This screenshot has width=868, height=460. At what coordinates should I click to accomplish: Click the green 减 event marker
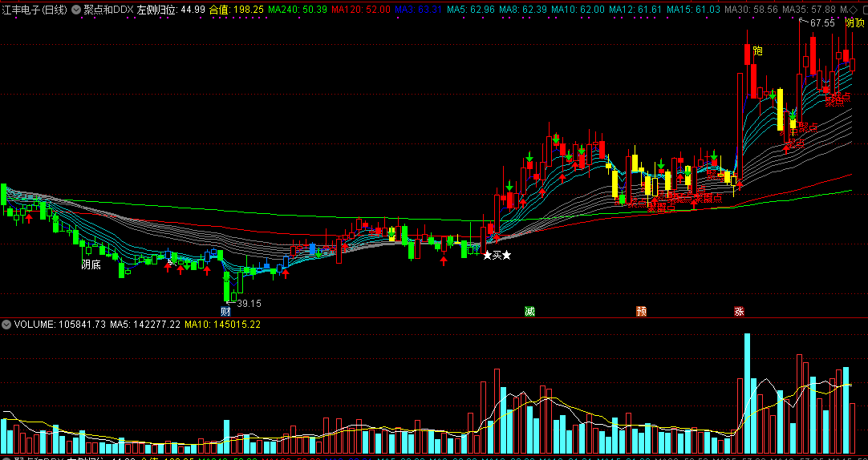(x=529, y=311)
